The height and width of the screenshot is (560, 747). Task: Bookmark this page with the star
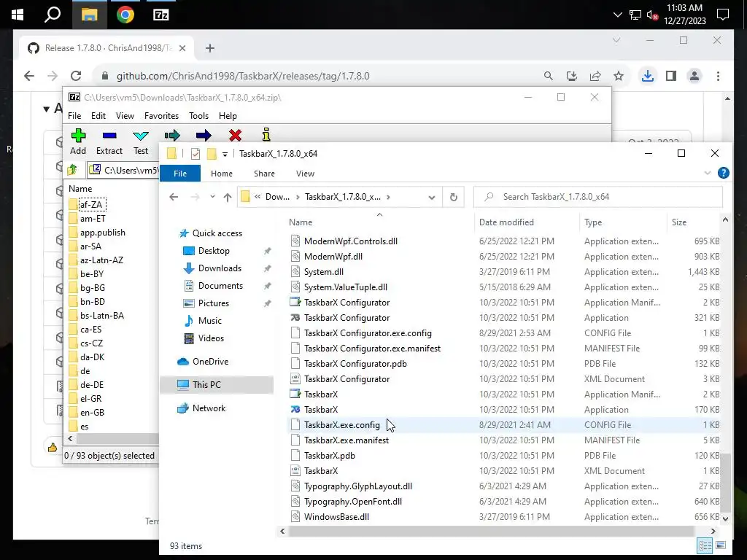(x=619, y=76)
